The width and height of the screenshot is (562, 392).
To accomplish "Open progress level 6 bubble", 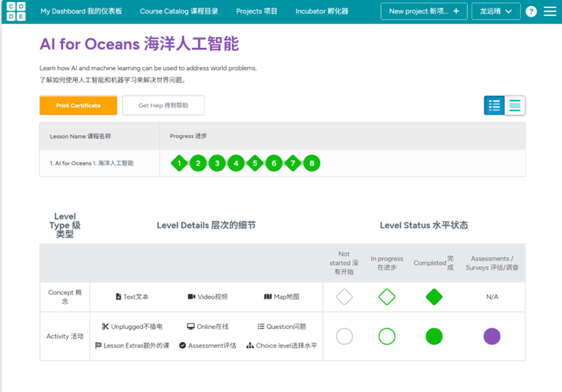I will point(274,164).
